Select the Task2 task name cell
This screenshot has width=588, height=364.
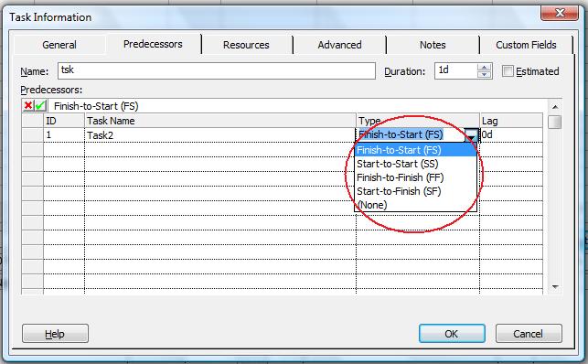pyautogui.click(x=220, y=135)
